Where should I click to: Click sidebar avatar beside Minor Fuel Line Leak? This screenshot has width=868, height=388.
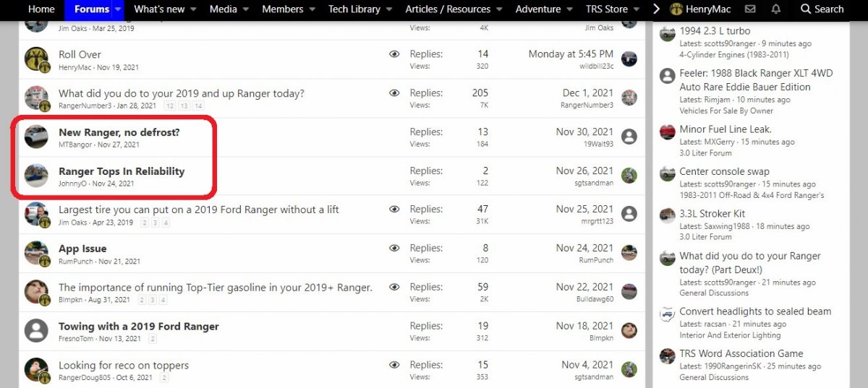667,132
